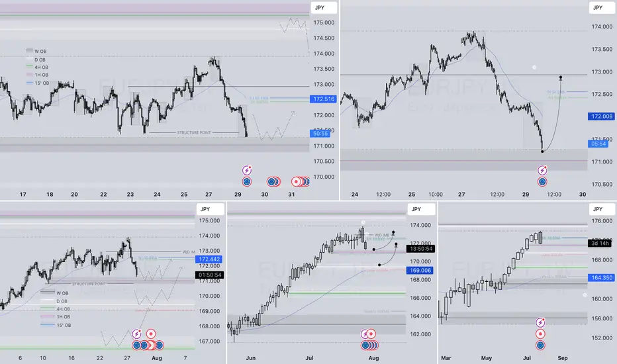Click 'W OB' legend text in top-left chart

(x=40, y=52)
